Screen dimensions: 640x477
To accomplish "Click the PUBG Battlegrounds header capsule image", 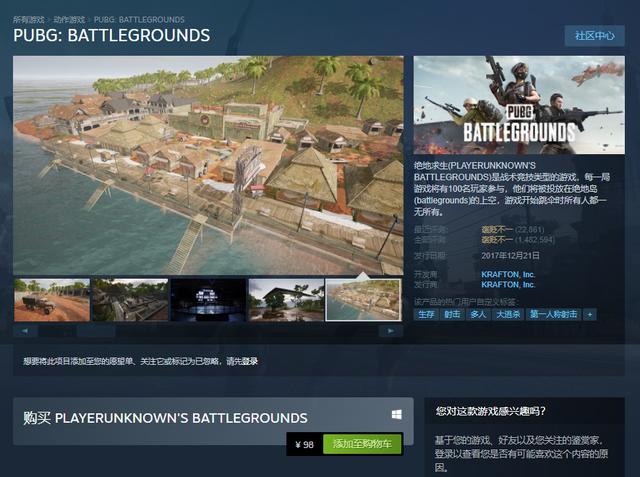I will coord(519,105).
